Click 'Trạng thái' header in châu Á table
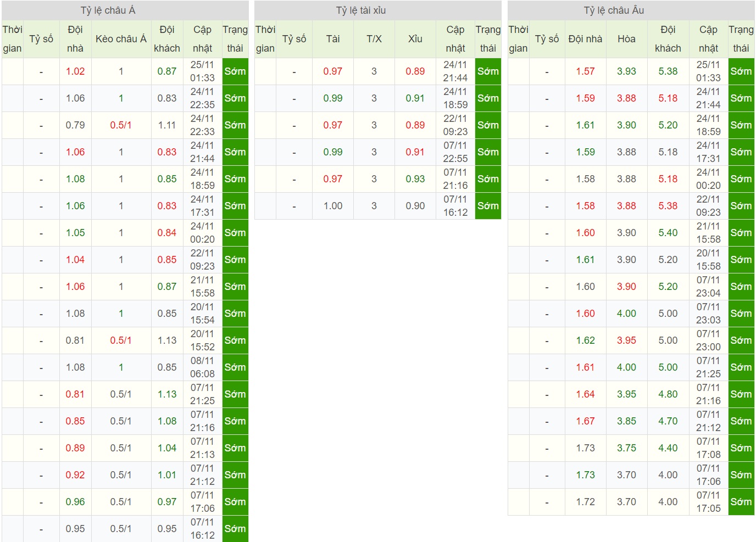756x542 pixels. 235,39
